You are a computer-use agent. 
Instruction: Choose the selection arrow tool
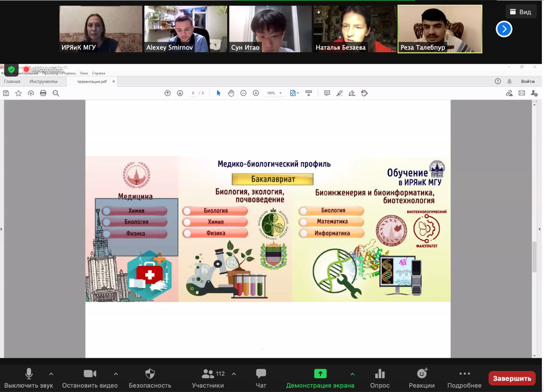tap(218, 93)
